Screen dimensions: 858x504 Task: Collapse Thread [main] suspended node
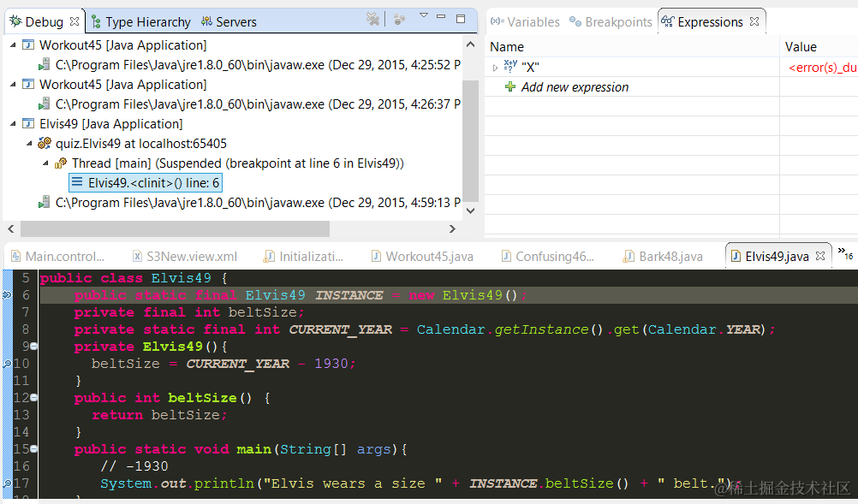(45, 163)
